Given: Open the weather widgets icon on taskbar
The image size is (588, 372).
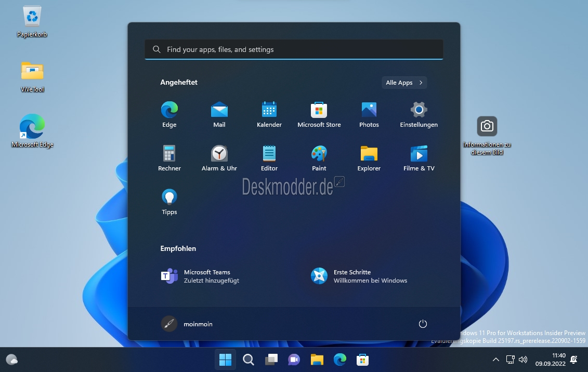Looking at the screenshot, I should 12,360.
